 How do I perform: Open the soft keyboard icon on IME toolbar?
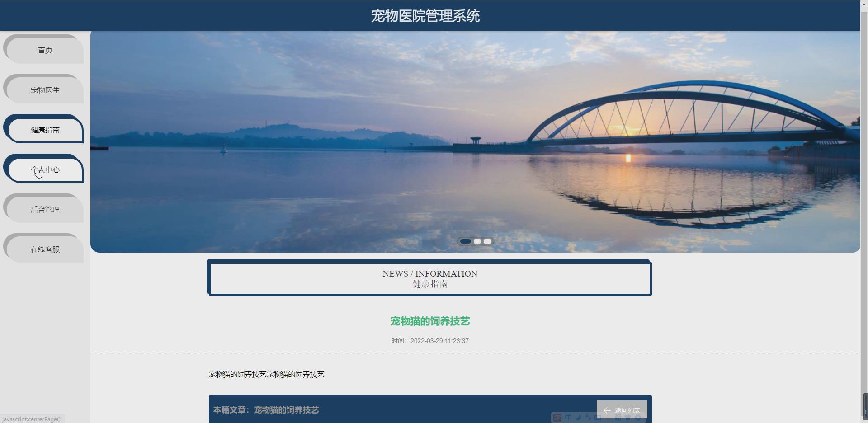click(x=598, y=417)
